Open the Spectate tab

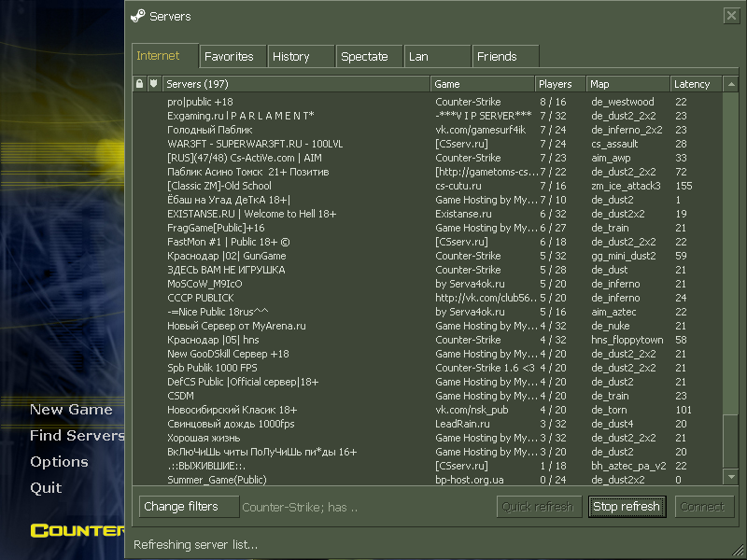click(x=369, y=57)
